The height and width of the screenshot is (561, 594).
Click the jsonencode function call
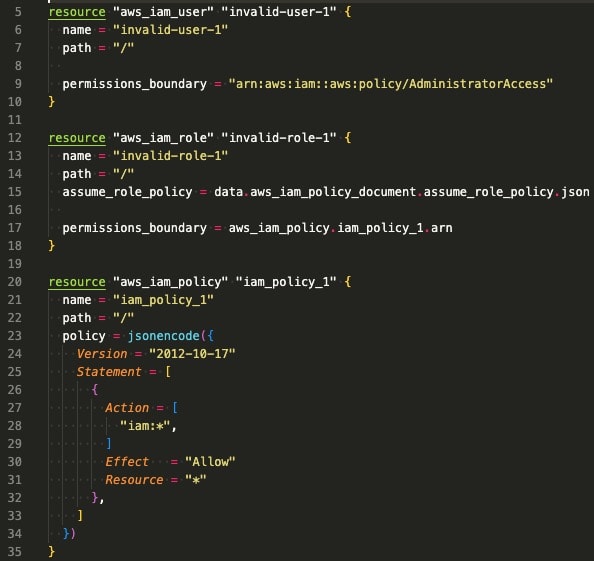[163, 336]
